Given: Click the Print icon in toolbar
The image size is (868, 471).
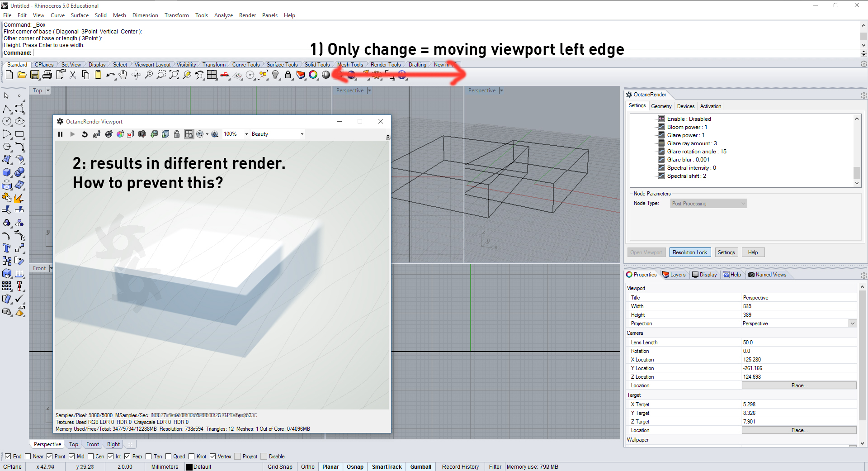Looking at the screenshot, I should (47, 75).
